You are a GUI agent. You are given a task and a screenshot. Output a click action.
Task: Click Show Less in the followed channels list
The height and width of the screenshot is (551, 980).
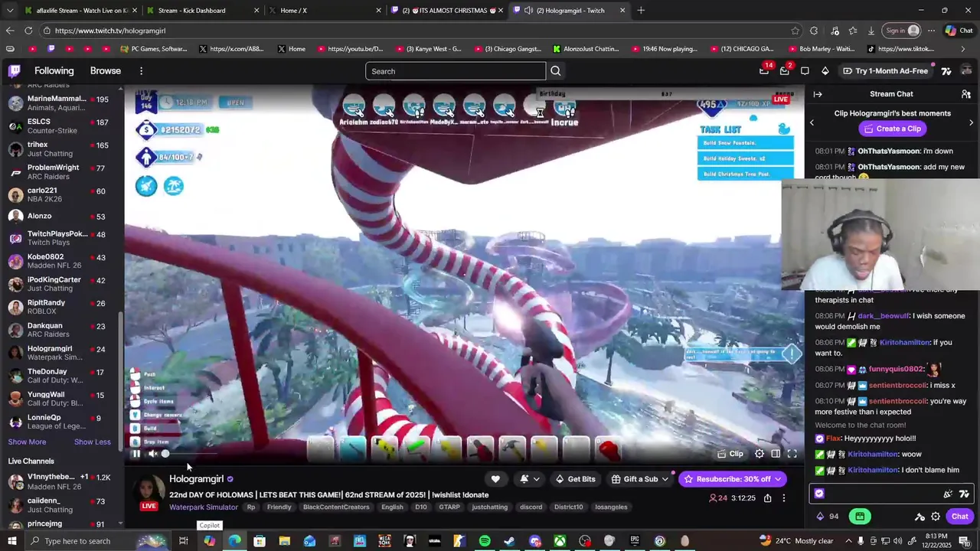pyautogui.click(x=92, y=442)
